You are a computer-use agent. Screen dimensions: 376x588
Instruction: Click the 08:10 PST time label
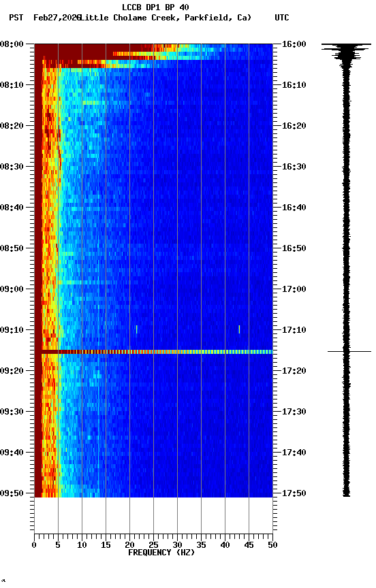(12, 85)
